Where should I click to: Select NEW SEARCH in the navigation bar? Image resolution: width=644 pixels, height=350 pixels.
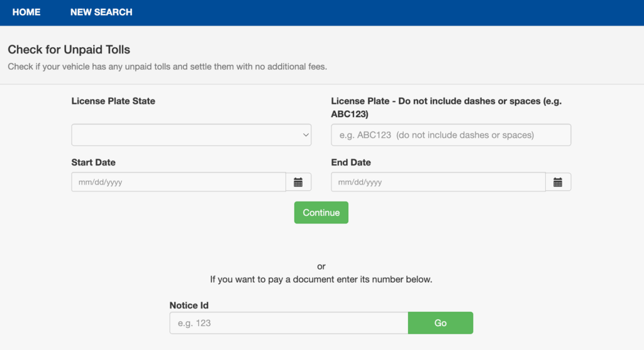click(101, 12)
